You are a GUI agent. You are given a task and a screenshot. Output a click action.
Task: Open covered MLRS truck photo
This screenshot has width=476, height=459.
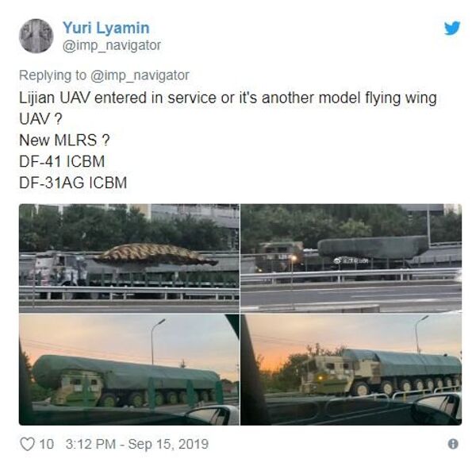(351, 258)
